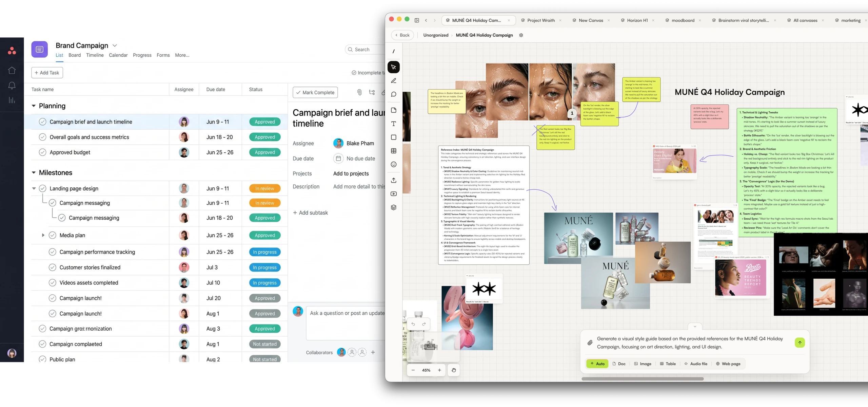Check off Overall goals and success metrics

pyautogui.click(x=42, y=137)
